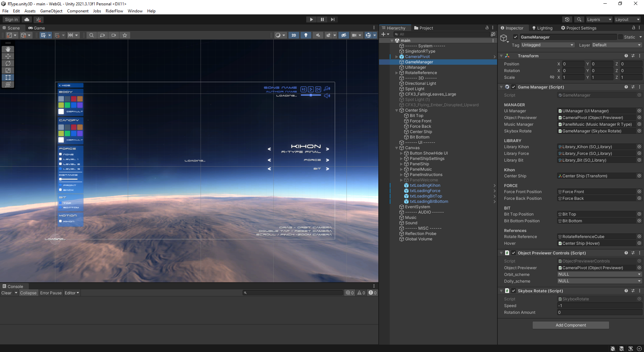The height and width of the screenshot is (352, 644).
Task: Select the Hand view tool
Action: (8, 49)
